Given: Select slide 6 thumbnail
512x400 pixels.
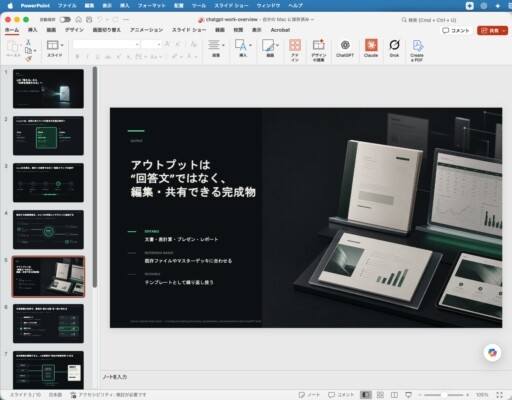Looking at the screenshot, I should pyautogui.click(x=48, y=323).
